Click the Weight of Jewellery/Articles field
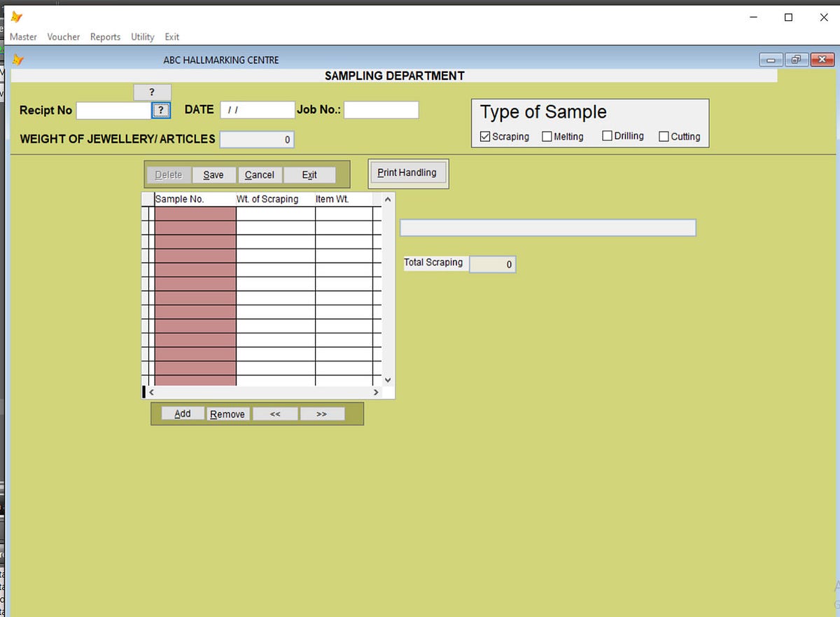840x617 pixels. coord(257,139)
